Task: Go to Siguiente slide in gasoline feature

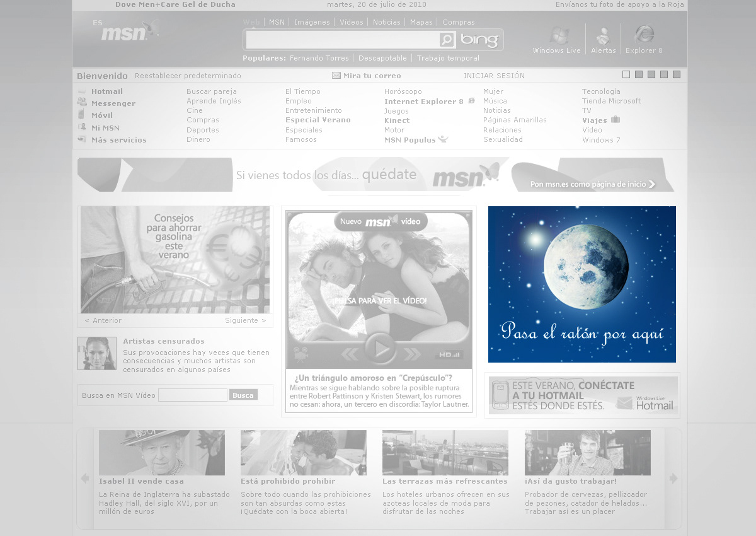Action: pos(245,320)
